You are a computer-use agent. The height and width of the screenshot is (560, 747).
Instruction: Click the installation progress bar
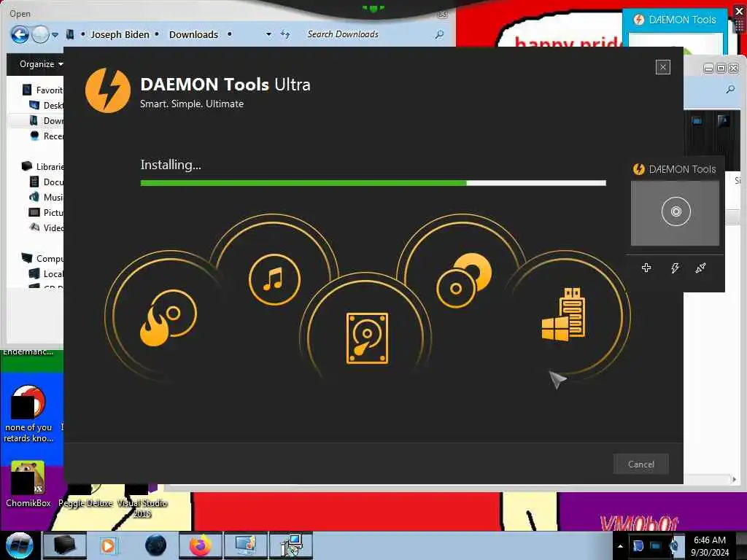click(373, 183)
